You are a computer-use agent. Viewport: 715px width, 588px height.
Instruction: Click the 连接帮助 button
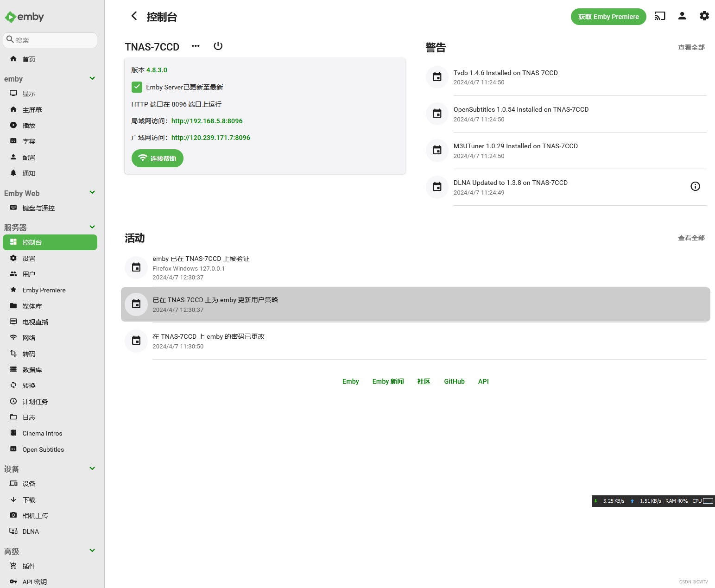click(158, 158)
